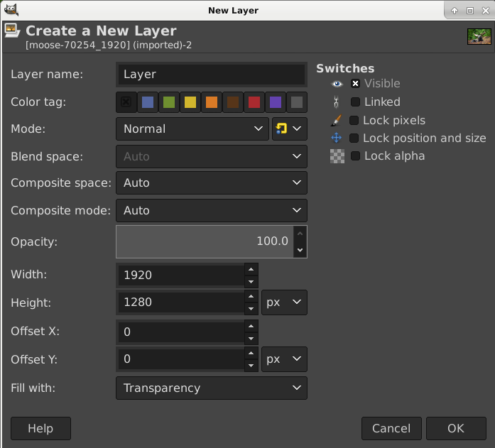Toggle the Visible checkbox
Screen dimensions: 495x448
pos(356,84)
